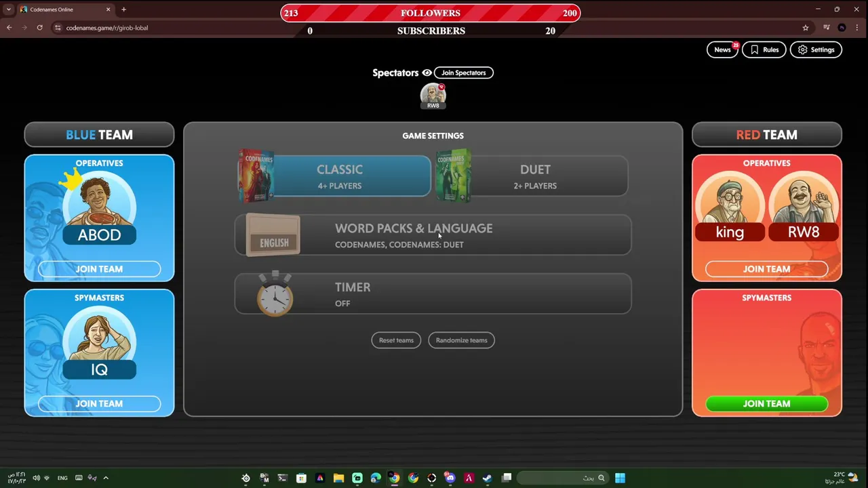The height and width of the screenshot is (488, 868).
Task: Open Task View on taskbar
Action: pos(506,478)
